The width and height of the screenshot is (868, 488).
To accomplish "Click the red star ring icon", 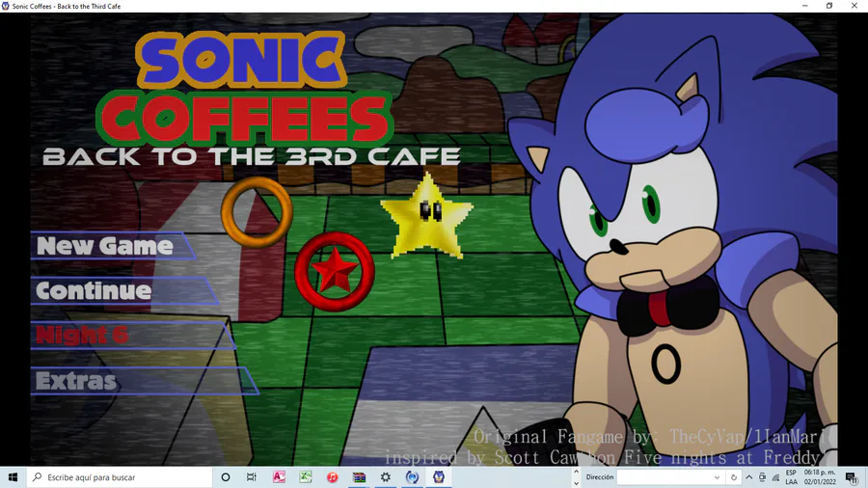I will [x=335, y=272].
